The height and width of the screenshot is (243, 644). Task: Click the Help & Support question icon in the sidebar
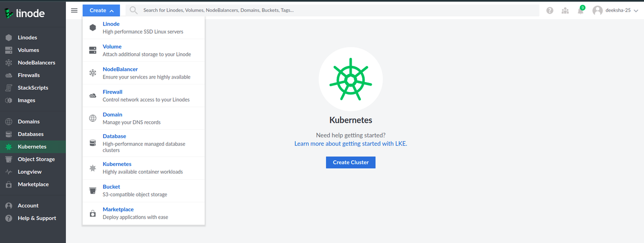[x=9, y=218]
